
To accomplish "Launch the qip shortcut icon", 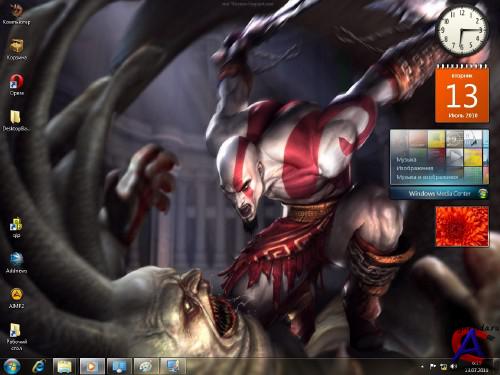I will tap(16, 227).
